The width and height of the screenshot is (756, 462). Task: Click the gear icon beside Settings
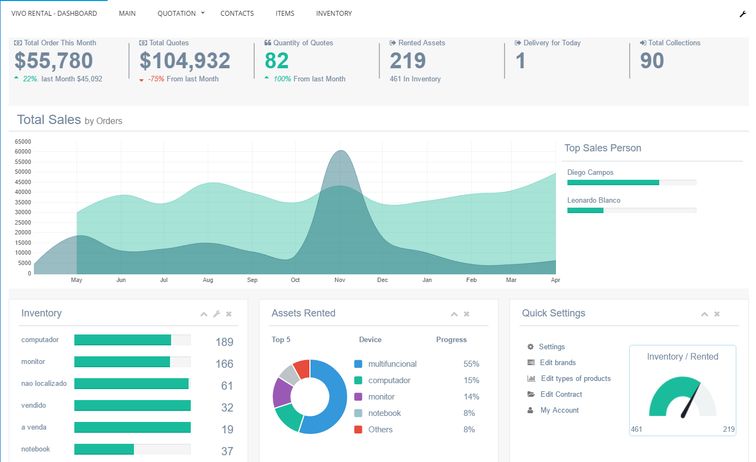click(x=530, y=347)
